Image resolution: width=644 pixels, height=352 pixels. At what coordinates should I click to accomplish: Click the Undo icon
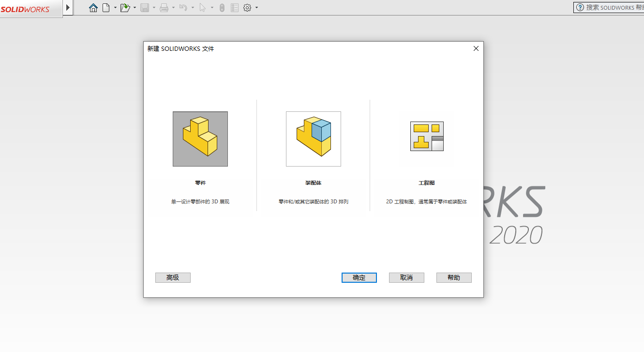click(x=183, y=8)
